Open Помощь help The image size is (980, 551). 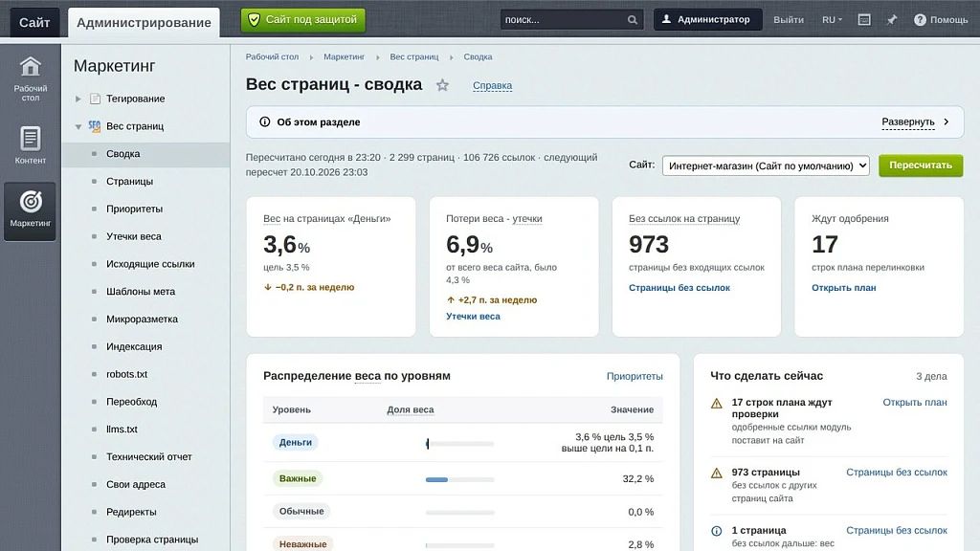(941, 20)
